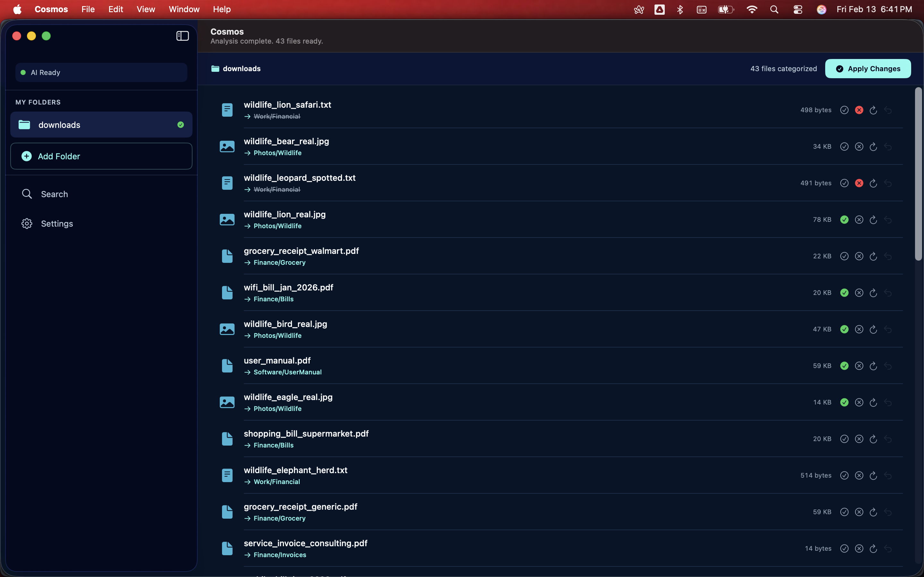This screenshot has height=577, width=924.
Task: Reject the suggested category for user_manual.pdf
Action: click(859, 365)
